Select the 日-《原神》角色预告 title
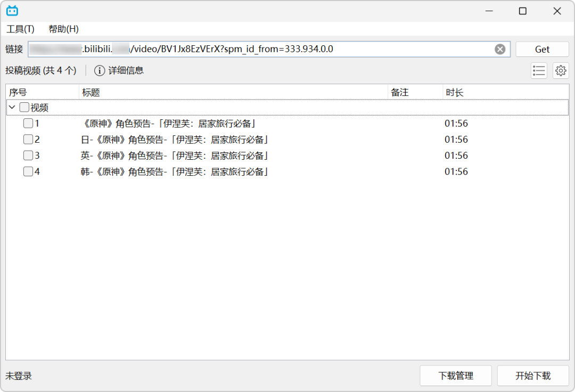 [175, 140]
